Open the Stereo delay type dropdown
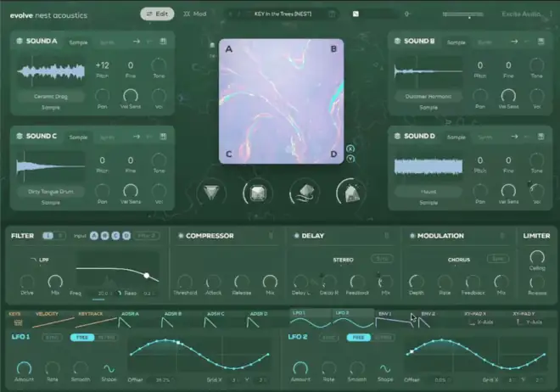 (x=344, y=260)
